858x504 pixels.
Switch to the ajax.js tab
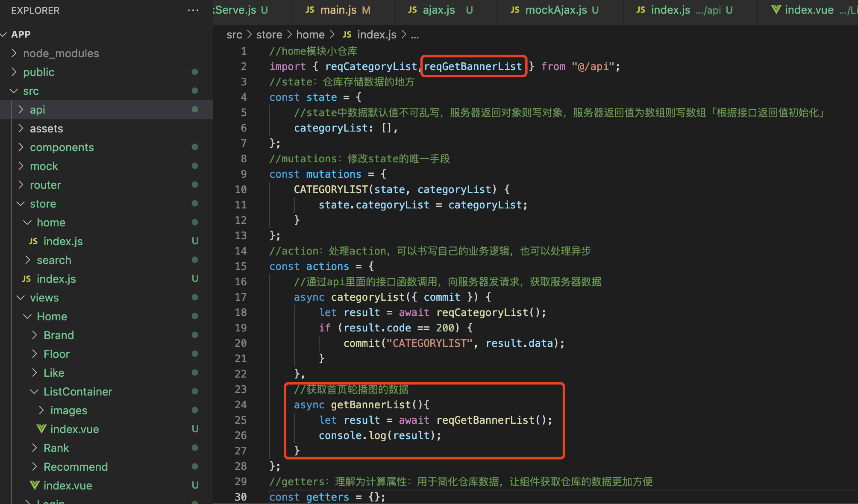[x=439, y=10]
